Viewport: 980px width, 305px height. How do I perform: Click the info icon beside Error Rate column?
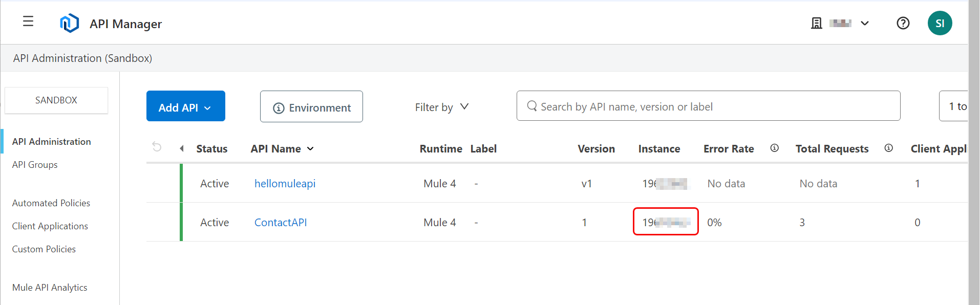(x=774, y=148)
